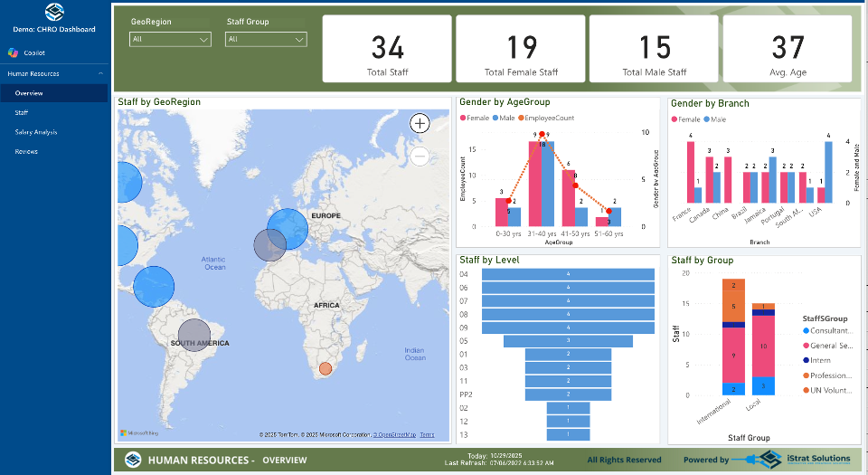Click the Total Staff card showing 34
The height and width of the screenshot is (475, 868).
click(387, 49)
